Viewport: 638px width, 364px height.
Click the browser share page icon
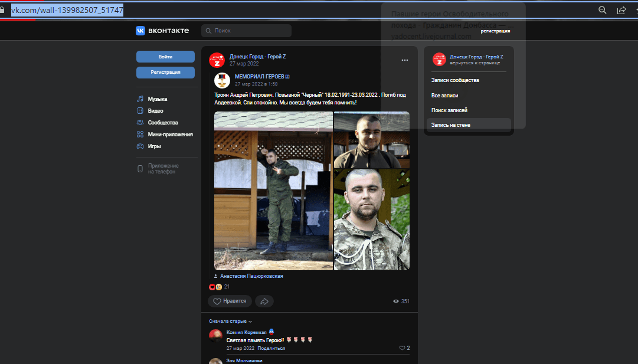point(621,10)
